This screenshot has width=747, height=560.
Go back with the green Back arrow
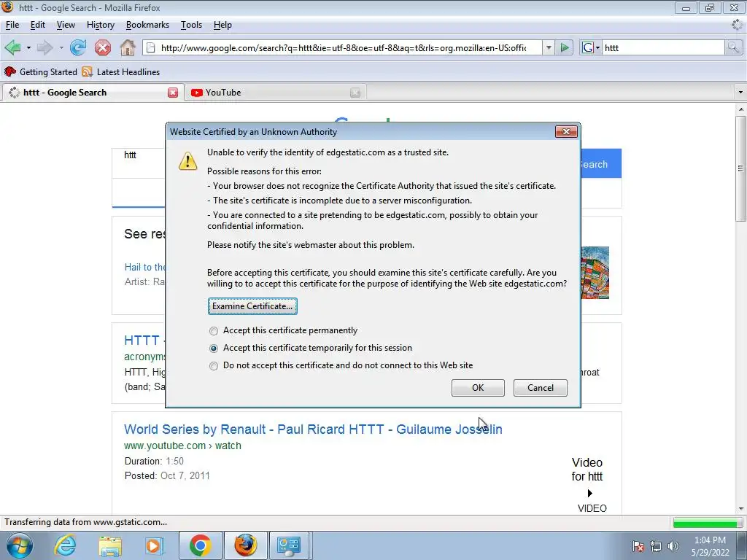pos(13,47)
